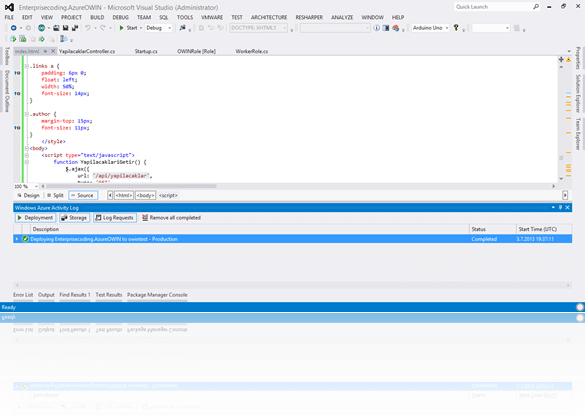
Task: Open the FILE menu
Action: coord(9,17)
